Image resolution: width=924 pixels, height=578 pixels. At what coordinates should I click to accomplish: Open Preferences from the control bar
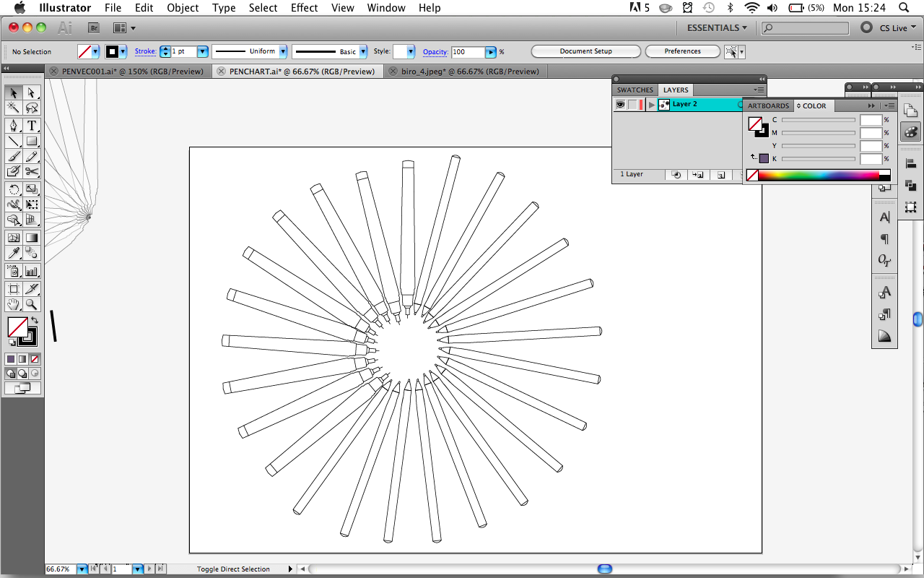(x=681, y=51)
